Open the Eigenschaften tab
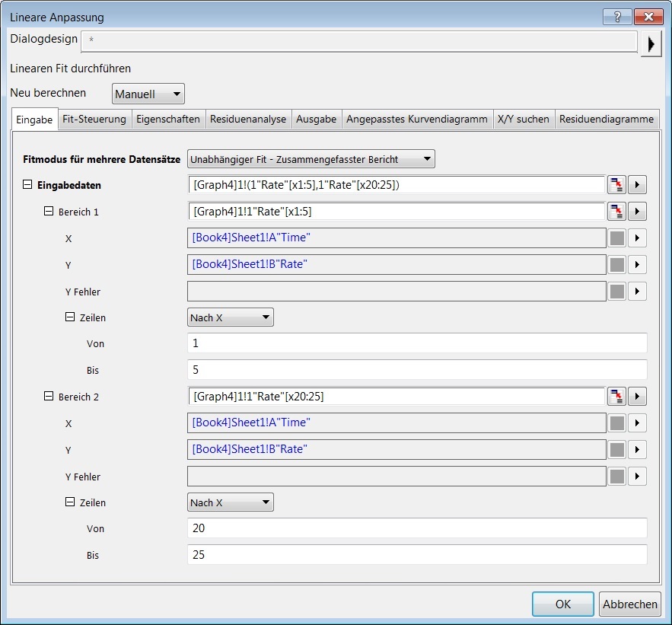This screenshot has width=672, height=625. pos(168,120)
